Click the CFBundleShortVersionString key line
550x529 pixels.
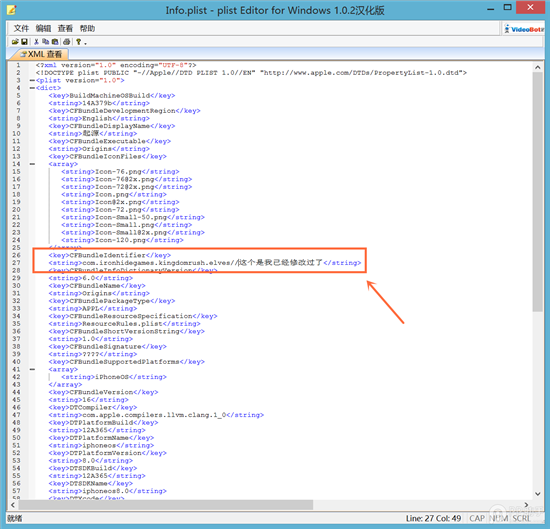click(x=127, y=332)
